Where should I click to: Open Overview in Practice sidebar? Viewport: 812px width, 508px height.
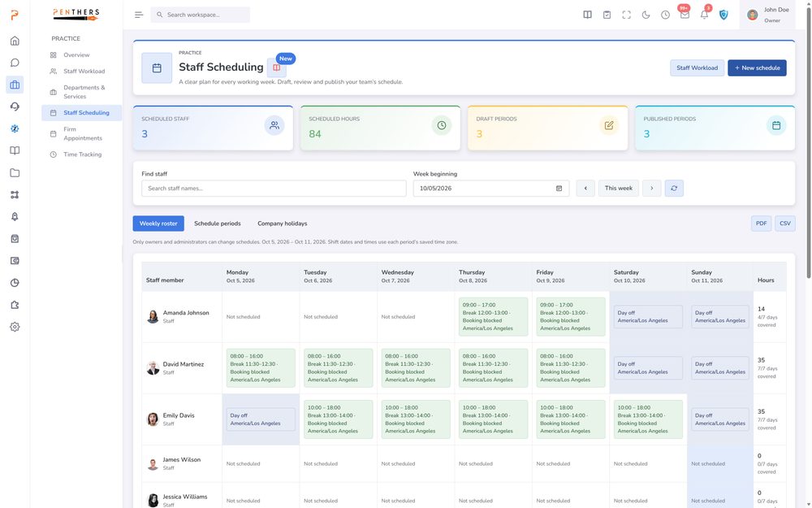click(x=81, y=55)
